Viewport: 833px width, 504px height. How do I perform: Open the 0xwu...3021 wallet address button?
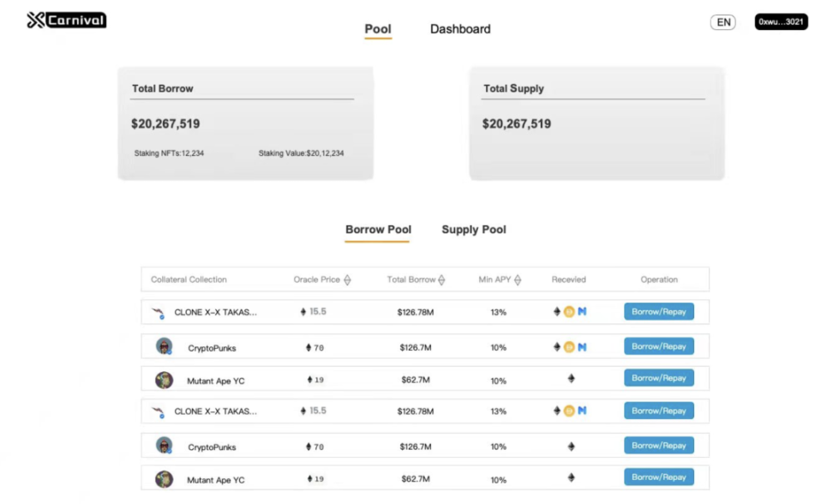click(x=781, y=22)
